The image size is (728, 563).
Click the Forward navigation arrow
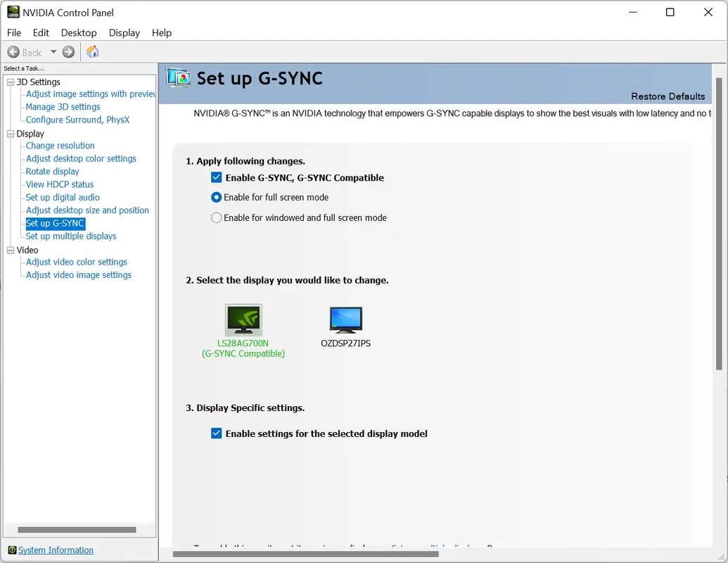point(68,51)
